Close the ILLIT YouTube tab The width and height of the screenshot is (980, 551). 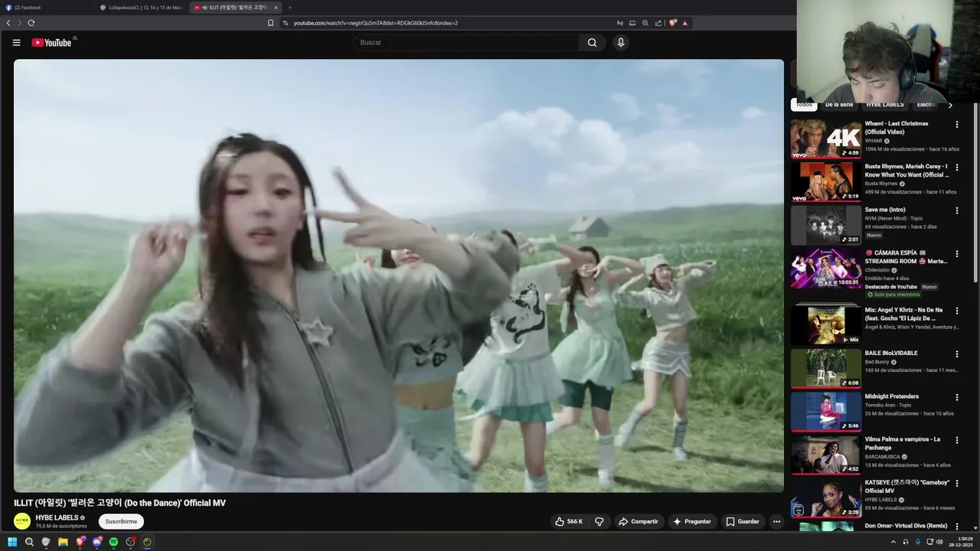pyautogui.click(x=276, y=8)
